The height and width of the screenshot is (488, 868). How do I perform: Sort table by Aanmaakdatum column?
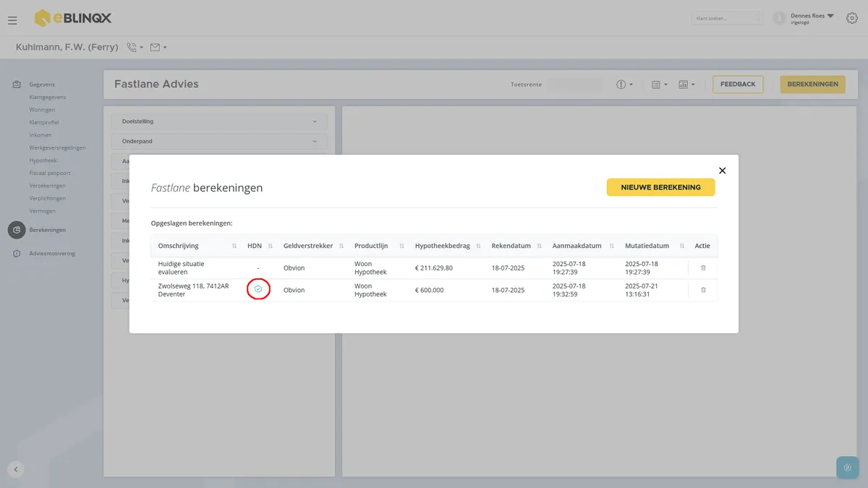(x=612, y=246)
